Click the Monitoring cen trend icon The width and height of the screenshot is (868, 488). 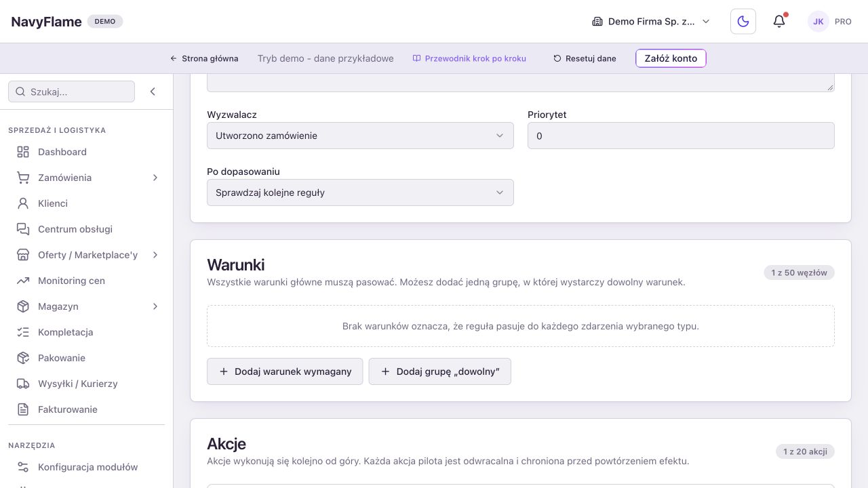[x=23, y=281]
